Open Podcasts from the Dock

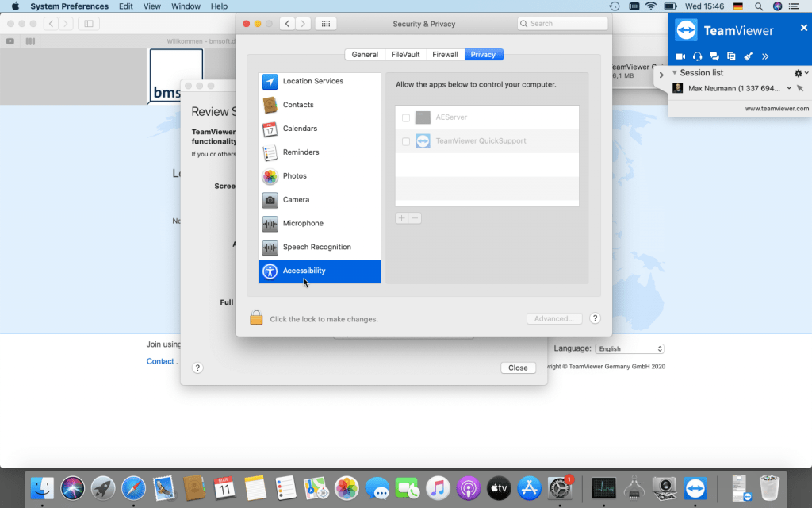(x=468, y=488)
